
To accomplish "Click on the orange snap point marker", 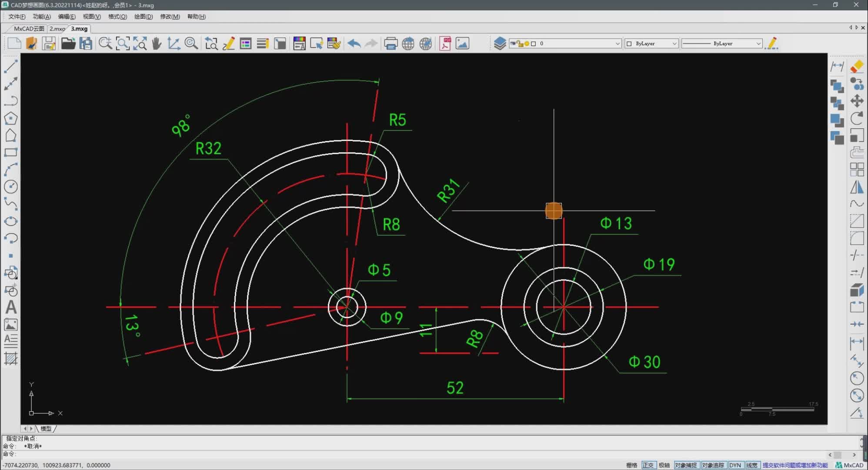I will (553, 211).
